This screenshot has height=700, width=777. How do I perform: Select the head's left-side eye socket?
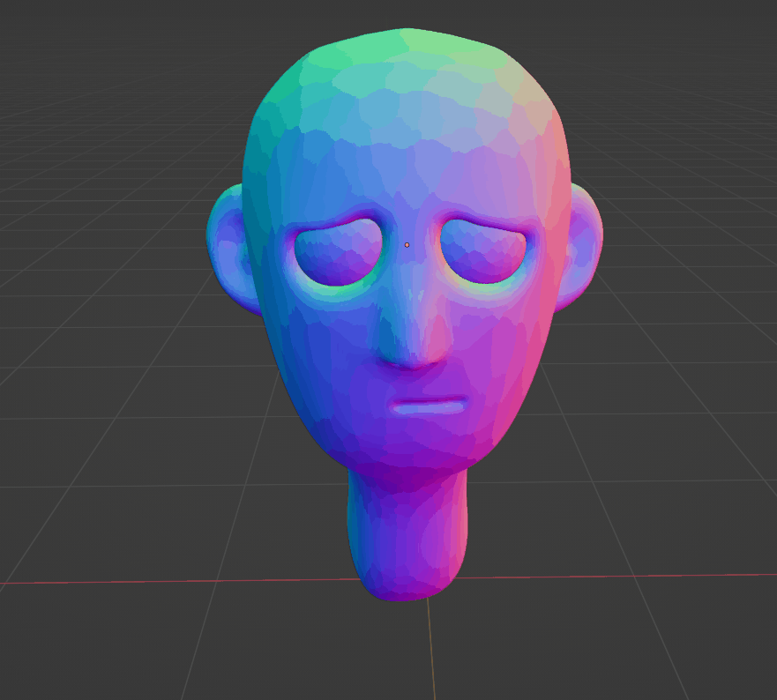point(339,253)
